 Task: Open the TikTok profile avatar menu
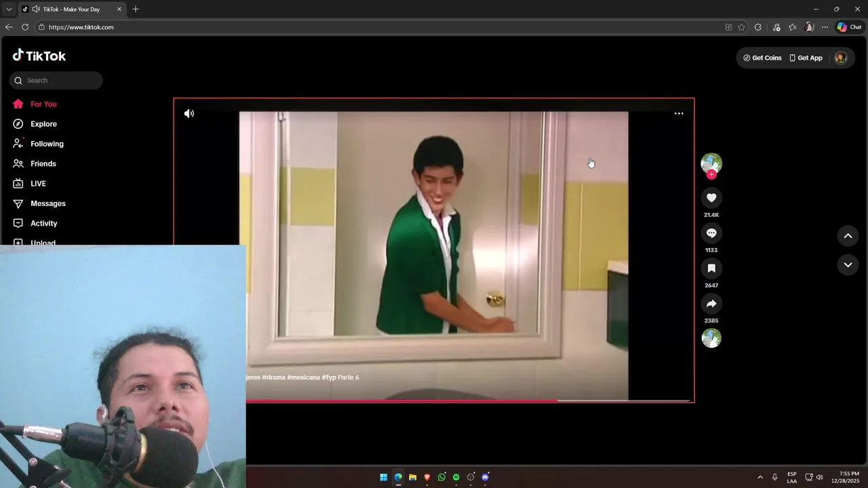point(841,58)
